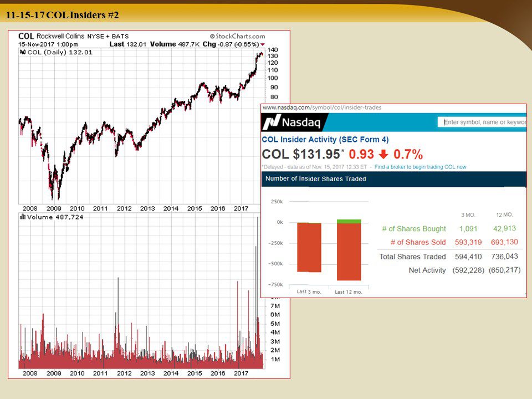The width and height of the screenshot is (532, 399).
Task: Select the shares sold value 693,130
Action: coord(504,242)
